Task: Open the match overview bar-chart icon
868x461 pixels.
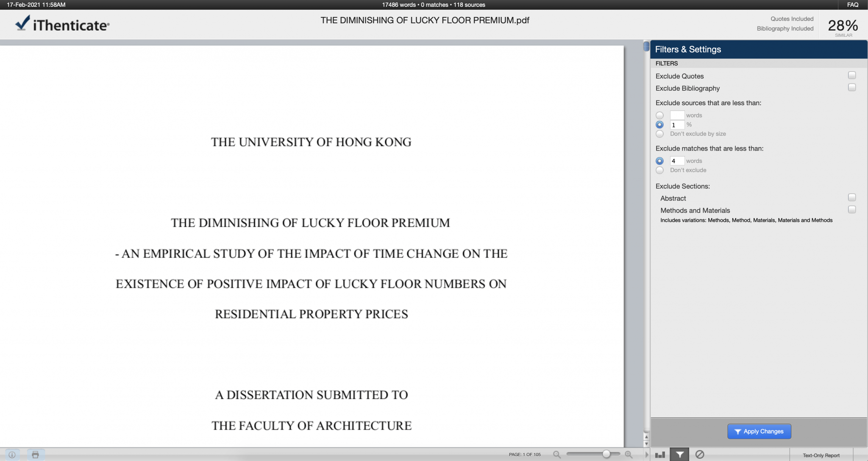Action: [x=660, y=455]
